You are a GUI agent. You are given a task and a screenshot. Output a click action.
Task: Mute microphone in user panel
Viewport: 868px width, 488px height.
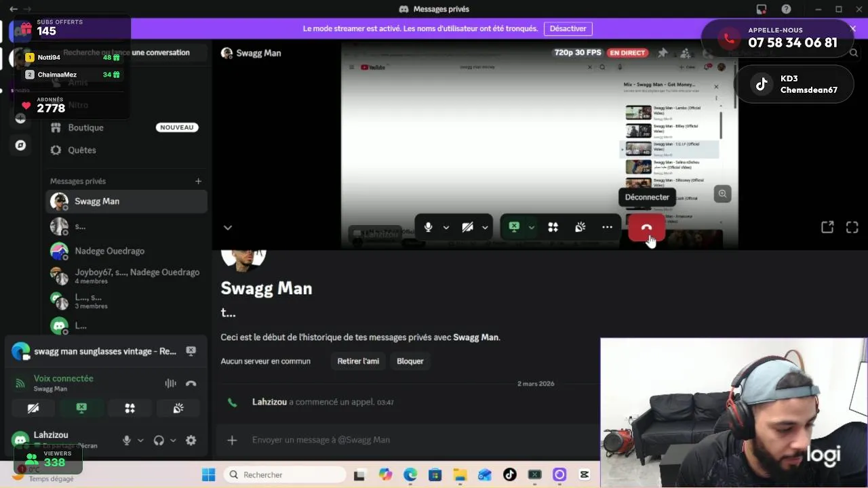point(127,441)
